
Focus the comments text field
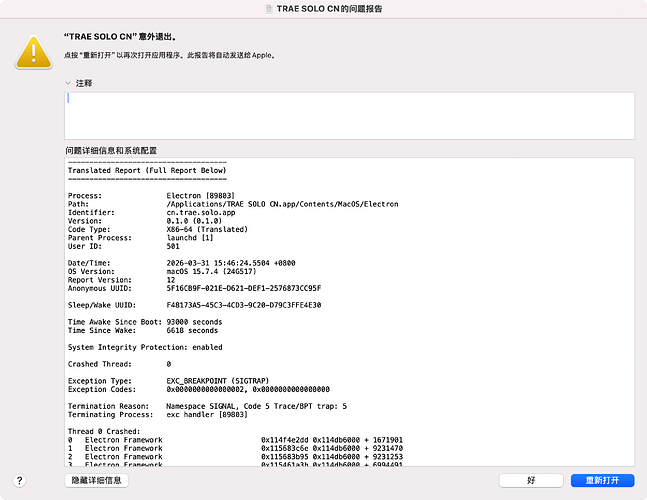click(x=349, y=116)
